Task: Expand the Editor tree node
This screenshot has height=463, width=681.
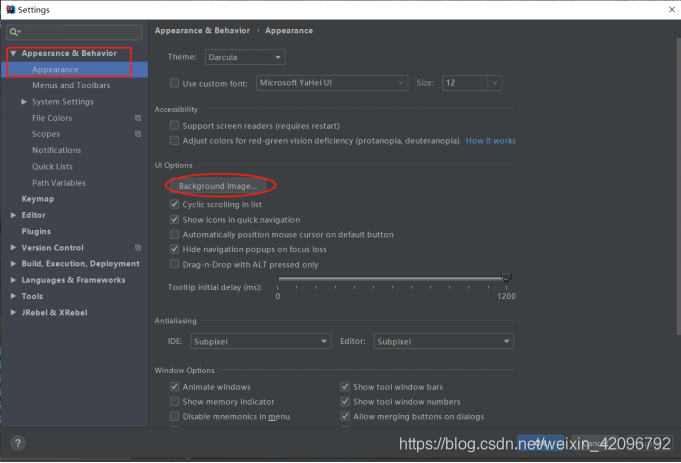Action: click(13, 215)
